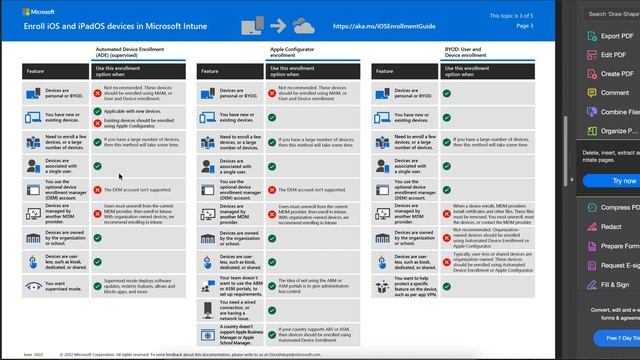The width and height of the screenshot is (640, 360).
Task: Click globe icon beside 'A country doesn't support Apple Business Manager'
Action: pos(208,335)
